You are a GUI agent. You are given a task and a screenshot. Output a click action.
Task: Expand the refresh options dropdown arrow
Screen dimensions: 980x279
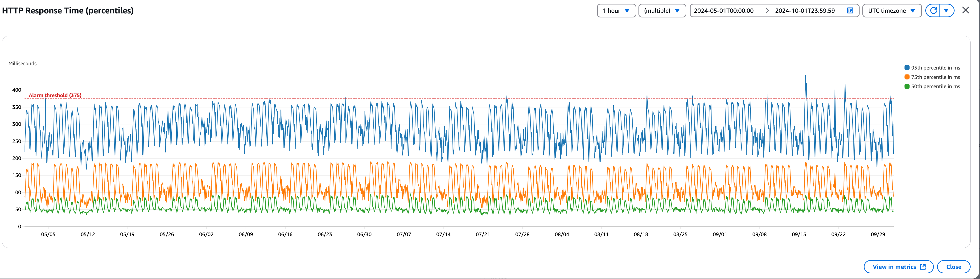[x=946, y=11]
